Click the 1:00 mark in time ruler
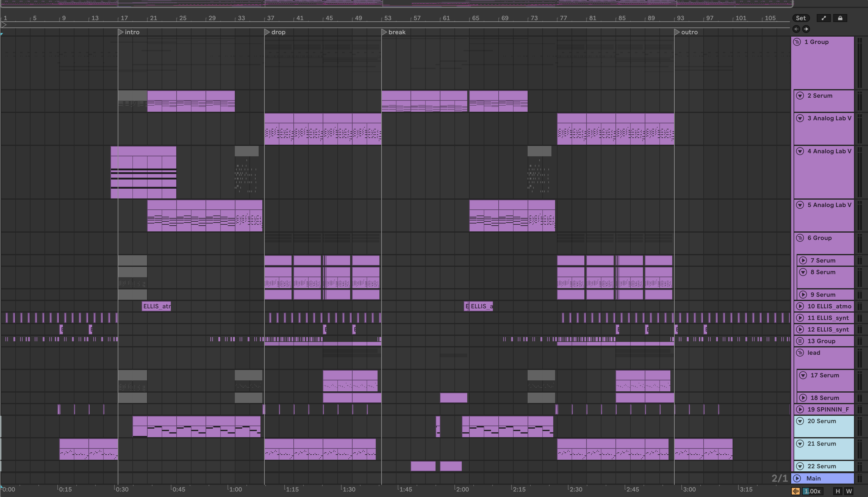Viewport: 868px width, 497px height. 235,489
